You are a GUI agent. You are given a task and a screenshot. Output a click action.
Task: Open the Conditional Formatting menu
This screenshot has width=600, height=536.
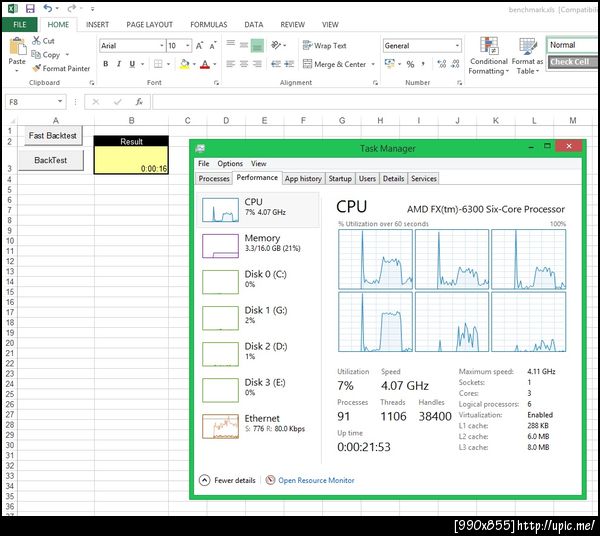tap(489, 56)
